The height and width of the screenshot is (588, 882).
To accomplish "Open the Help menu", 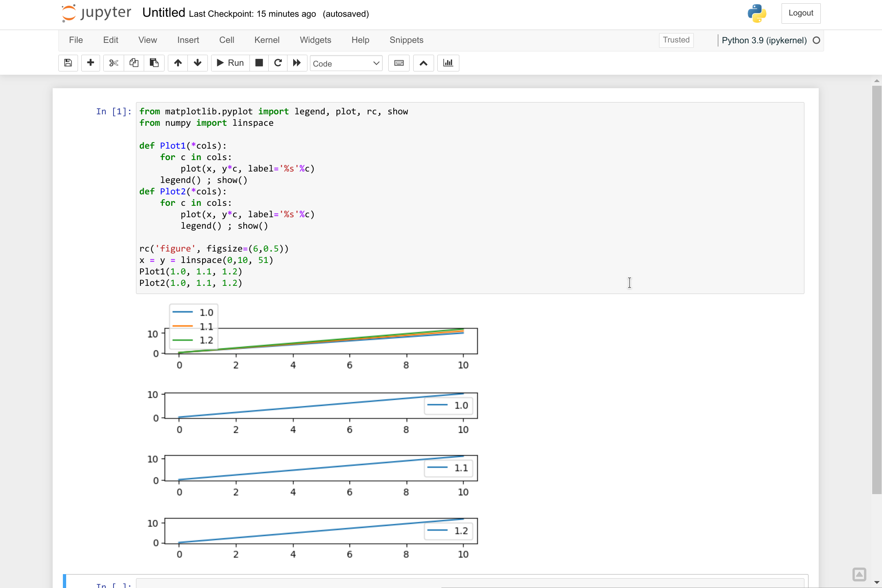I will click(x=360, y=40).
